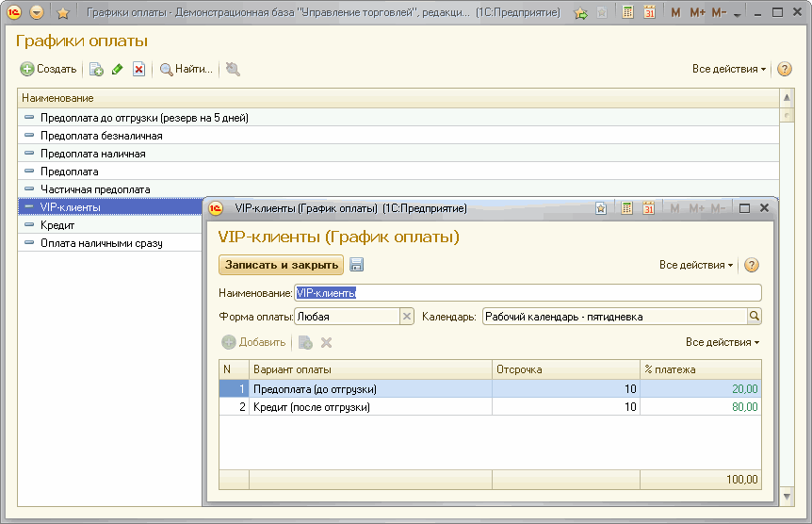Open Все действия dropdown beside dialog help icon
Image resolution: width=812 pixels, height=524 pixels.
696,265
